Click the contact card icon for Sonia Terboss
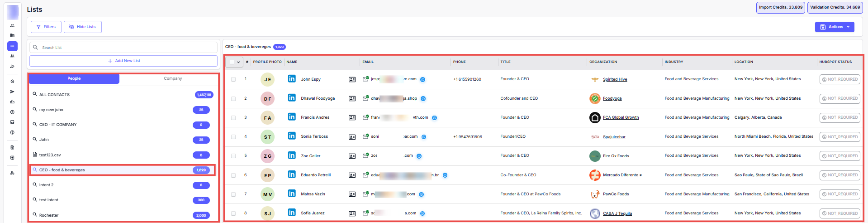Viewport: 868px width, 223px height. coord(352,137)
